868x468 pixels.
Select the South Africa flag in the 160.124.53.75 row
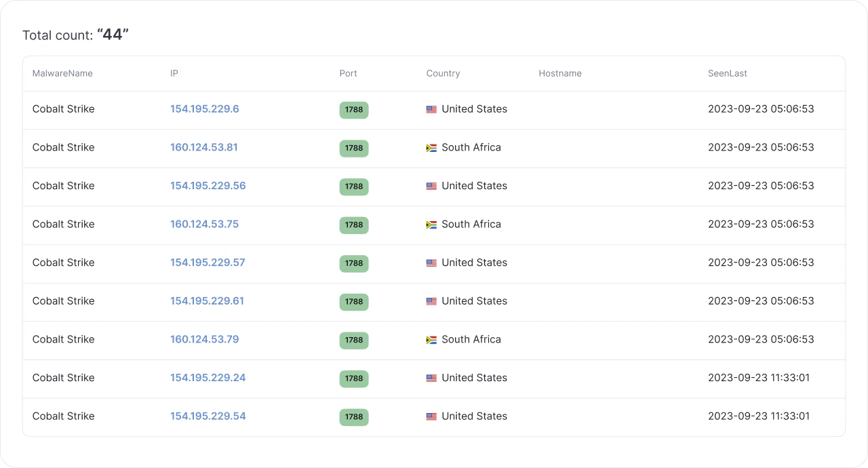point(431,225)
